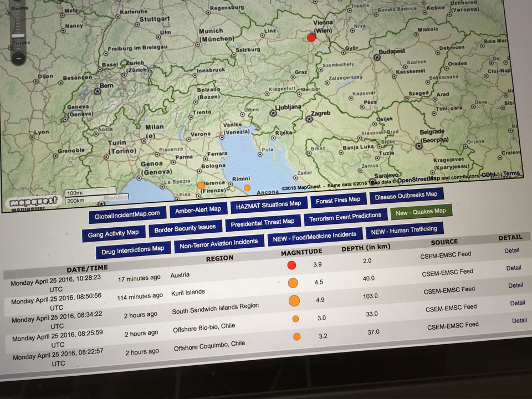This screenshot has height=399, width=532.
Task: Click the REGION column header
Action: coord(219,258)
